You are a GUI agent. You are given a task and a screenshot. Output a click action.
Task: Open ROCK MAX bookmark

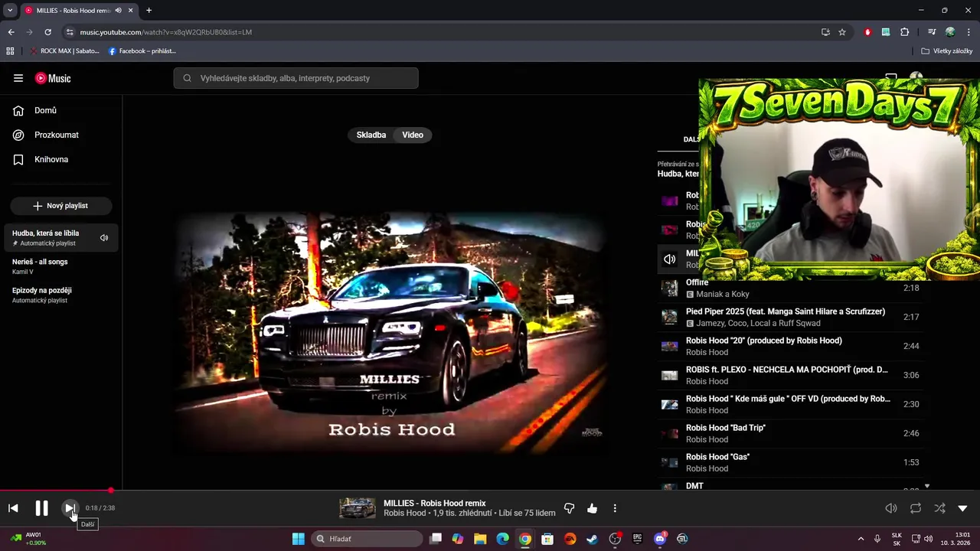[64, 51]
